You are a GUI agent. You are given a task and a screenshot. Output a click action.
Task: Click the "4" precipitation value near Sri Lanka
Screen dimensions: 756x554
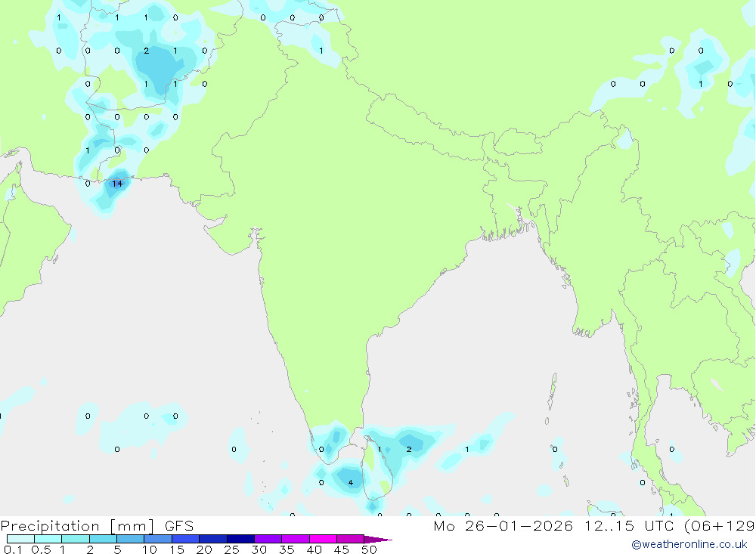pyautogui.click(x=351, y=483)
